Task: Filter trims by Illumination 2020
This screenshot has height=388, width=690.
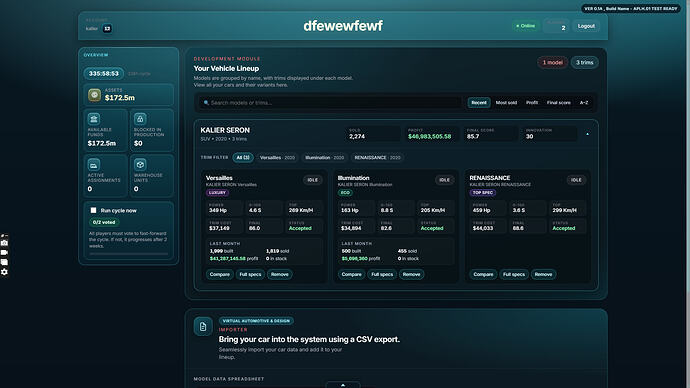Action: pyautogui.click(x=324, y=157)
